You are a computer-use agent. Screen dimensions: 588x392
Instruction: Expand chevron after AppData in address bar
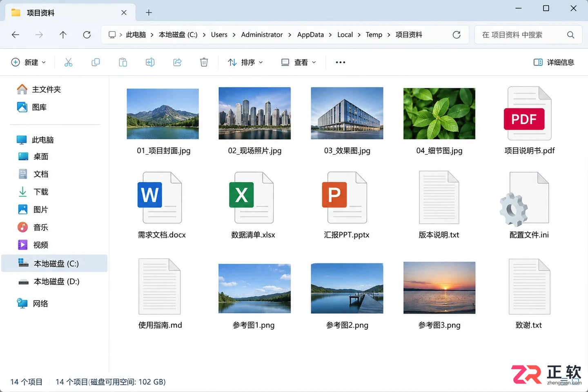pyautogui.click(x=330, y=35)
